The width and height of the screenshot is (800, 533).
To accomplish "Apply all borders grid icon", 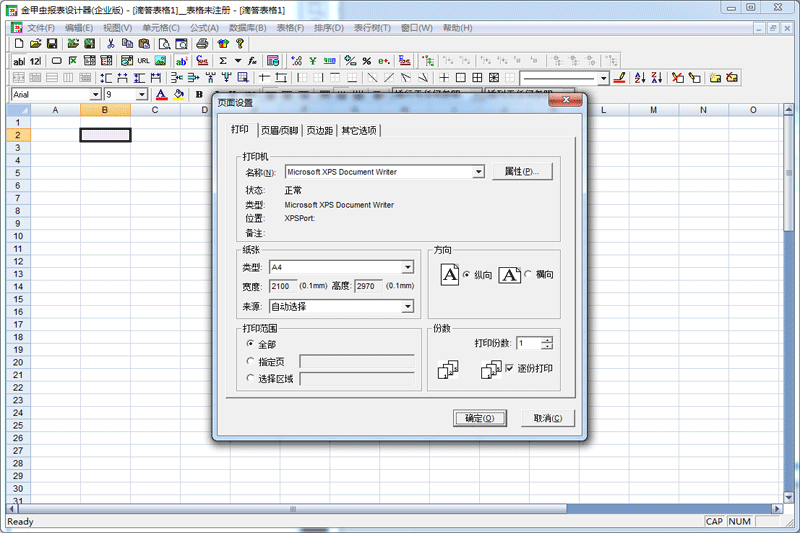I will (x=477, y=78).
